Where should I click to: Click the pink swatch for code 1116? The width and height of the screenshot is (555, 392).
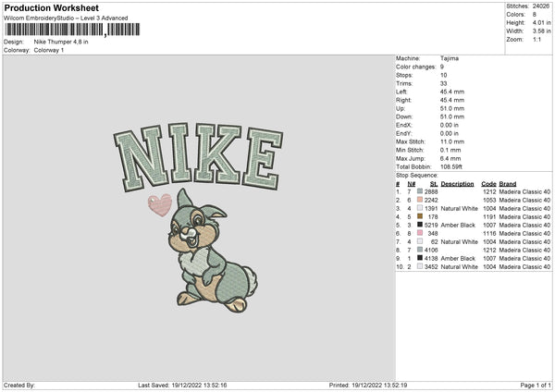[x=420, y=233]
